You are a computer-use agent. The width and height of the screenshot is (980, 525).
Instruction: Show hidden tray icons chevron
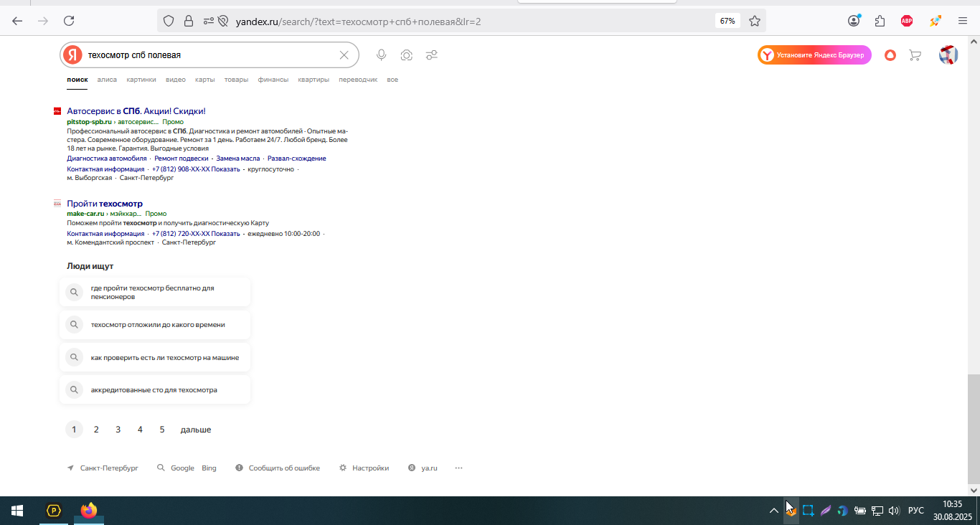773,511
